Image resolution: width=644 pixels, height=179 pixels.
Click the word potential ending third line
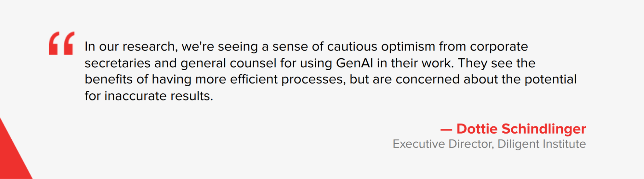point(551,80)
